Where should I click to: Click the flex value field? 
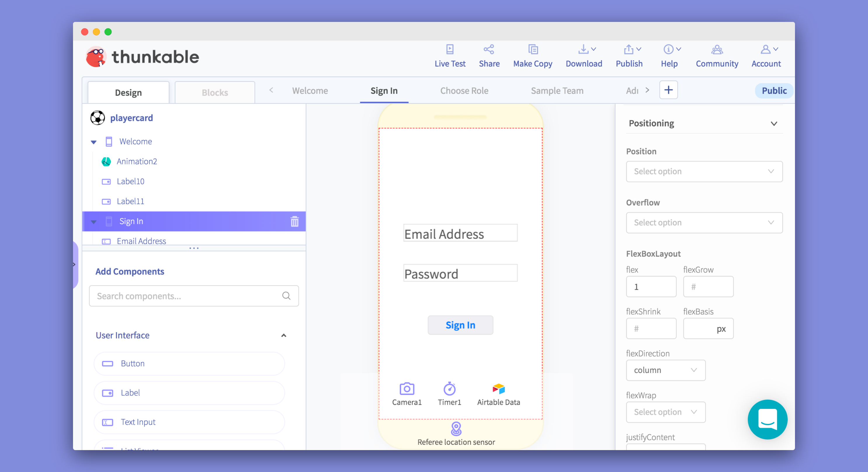pyautogui.click(x=651, y=287)
